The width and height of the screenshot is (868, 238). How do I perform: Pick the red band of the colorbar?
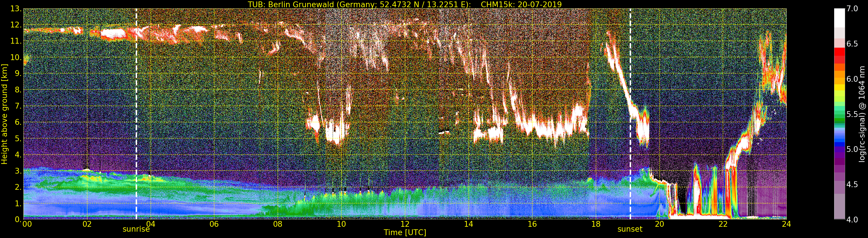839,52
